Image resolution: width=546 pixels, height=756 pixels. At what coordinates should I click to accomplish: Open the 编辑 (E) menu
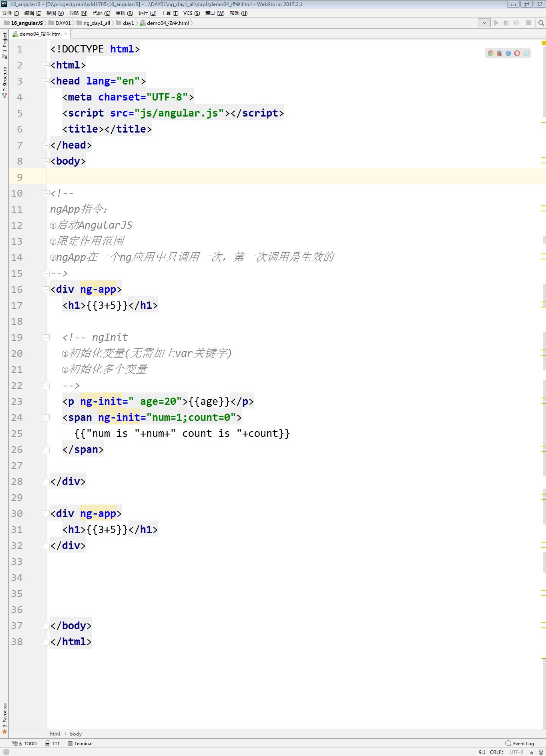point(33,13)
